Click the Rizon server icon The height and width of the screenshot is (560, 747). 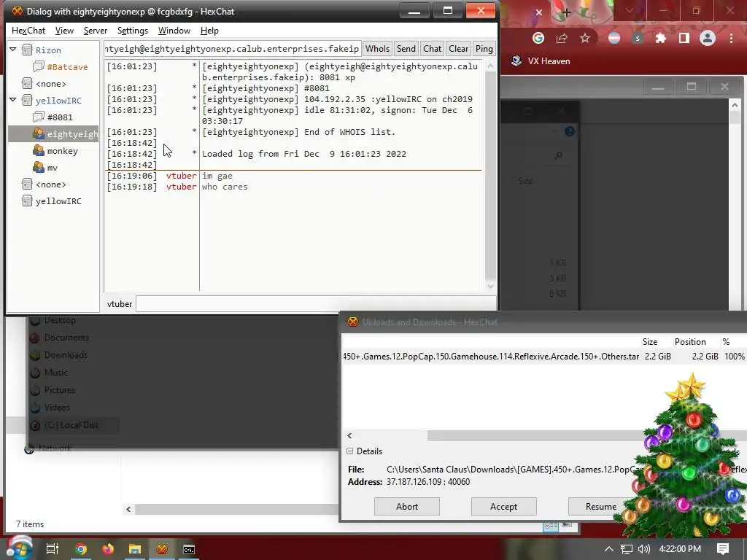click(27, 50)
